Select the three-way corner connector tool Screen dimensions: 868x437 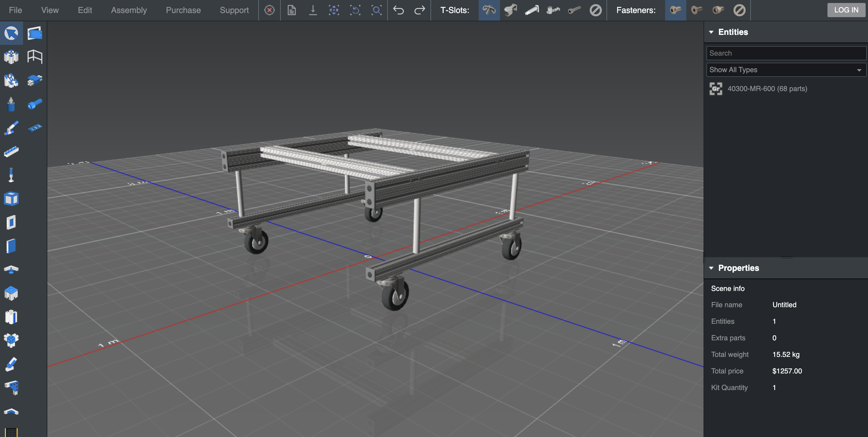pos(12,340)
